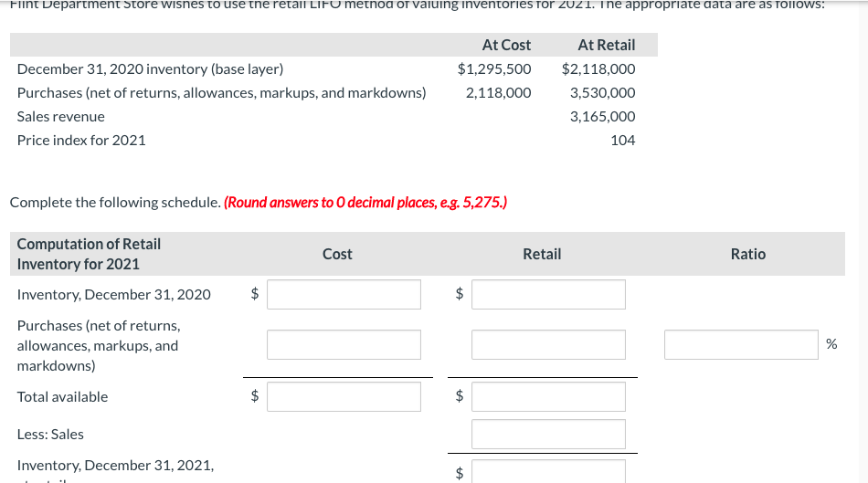
Task: Click the red rounding instruction text
Action: click(365, 203)
